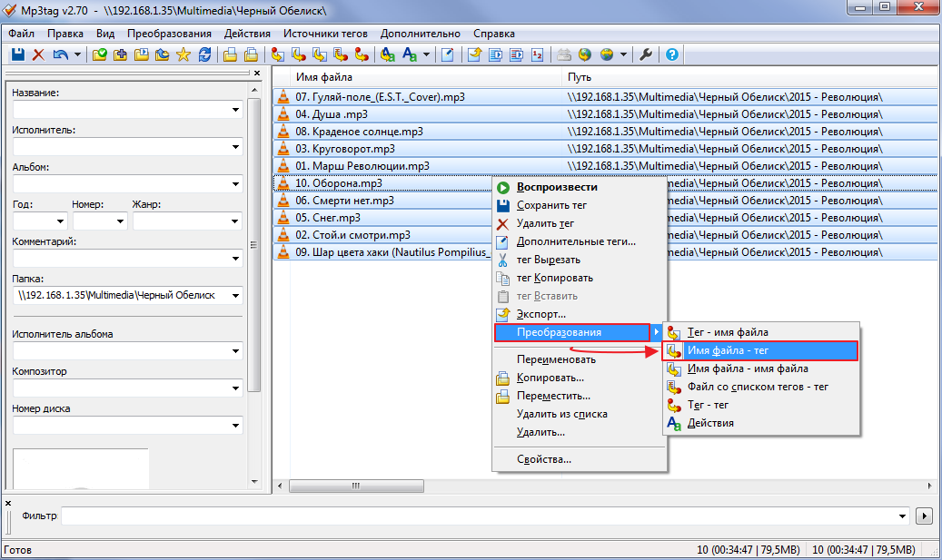This screenshot has width=942, height=560.
Task: Click the file '04. Душа .mp3'
Action: coord(332,114)
